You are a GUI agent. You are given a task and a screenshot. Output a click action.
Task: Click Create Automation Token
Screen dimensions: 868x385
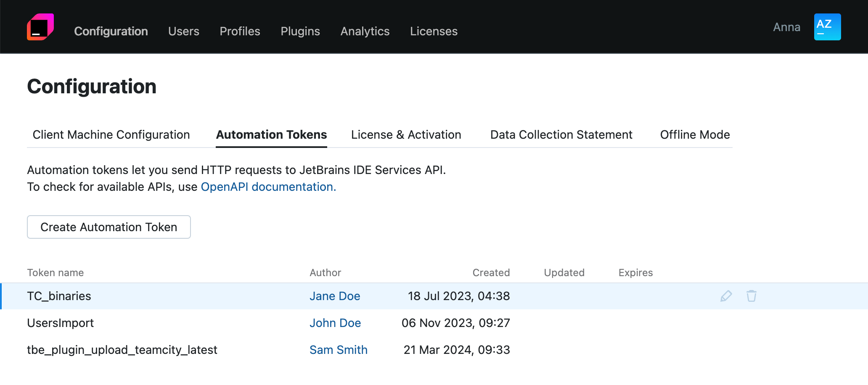[108, 227]
